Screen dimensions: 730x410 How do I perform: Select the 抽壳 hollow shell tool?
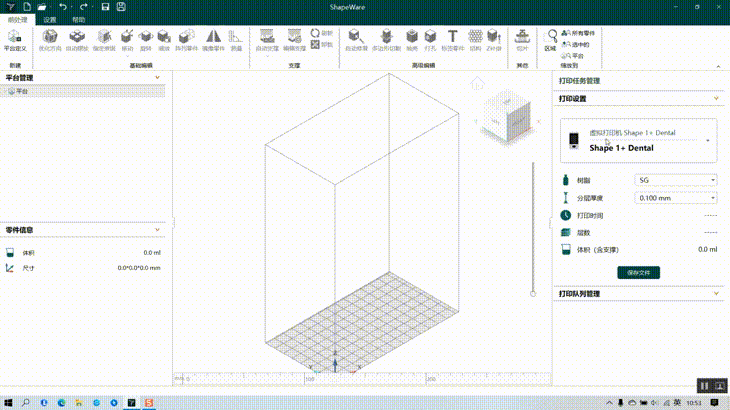point(413,39)
